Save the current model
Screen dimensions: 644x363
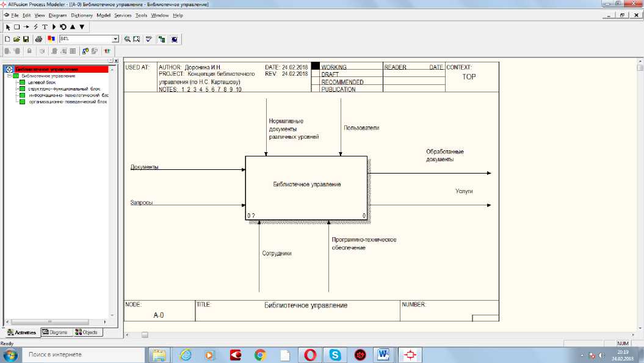26,39
